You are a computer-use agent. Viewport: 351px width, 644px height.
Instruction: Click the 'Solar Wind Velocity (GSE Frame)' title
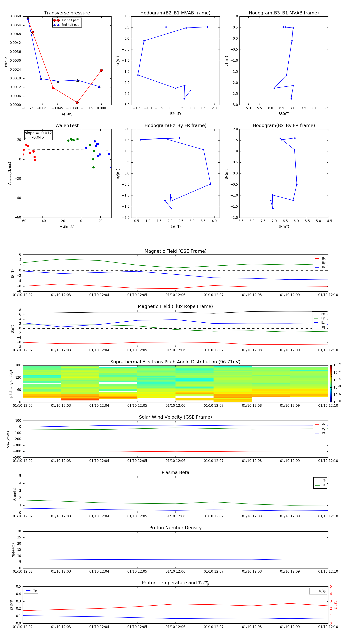coord(175,417)
